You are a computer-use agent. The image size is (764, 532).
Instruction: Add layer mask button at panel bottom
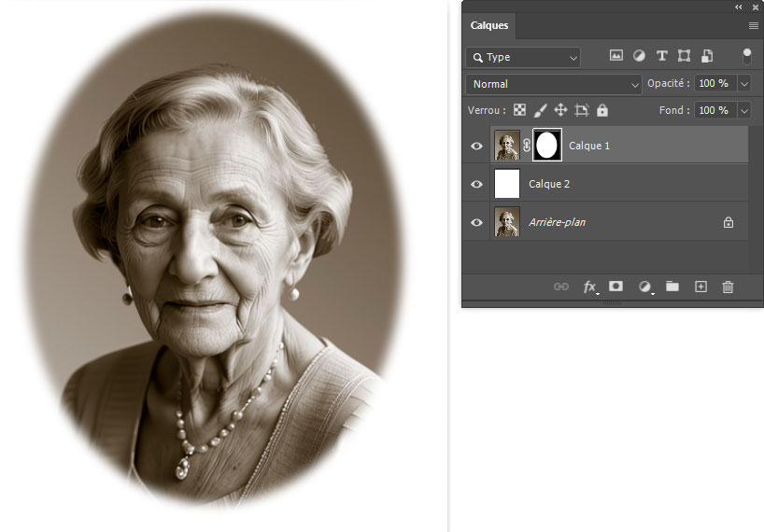(615, 287)
